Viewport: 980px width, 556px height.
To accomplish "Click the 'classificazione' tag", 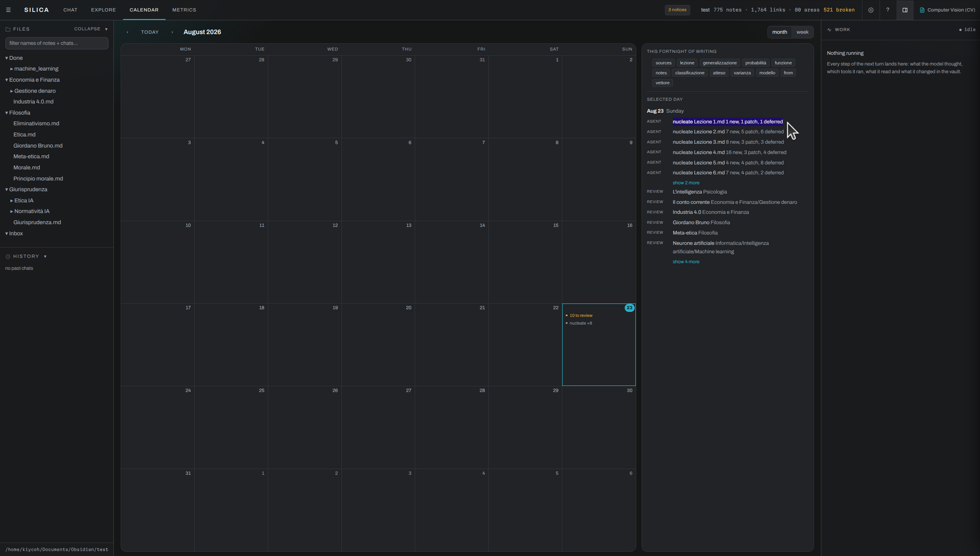I will pos(690,73).
